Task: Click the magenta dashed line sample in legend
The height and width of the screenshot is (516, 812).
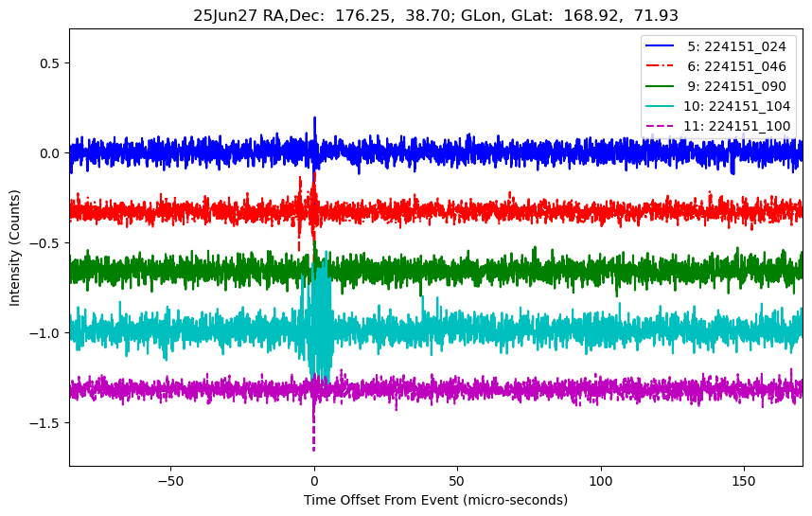Action: (660, 125)
